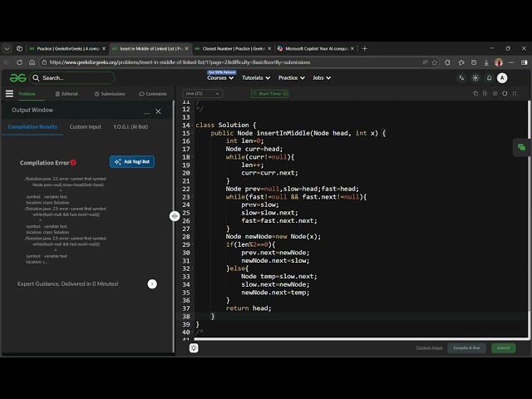Screen dimensions: 532x399
Task: Enter fullscreen editor mode icon
Action: (x=515, y=93)
